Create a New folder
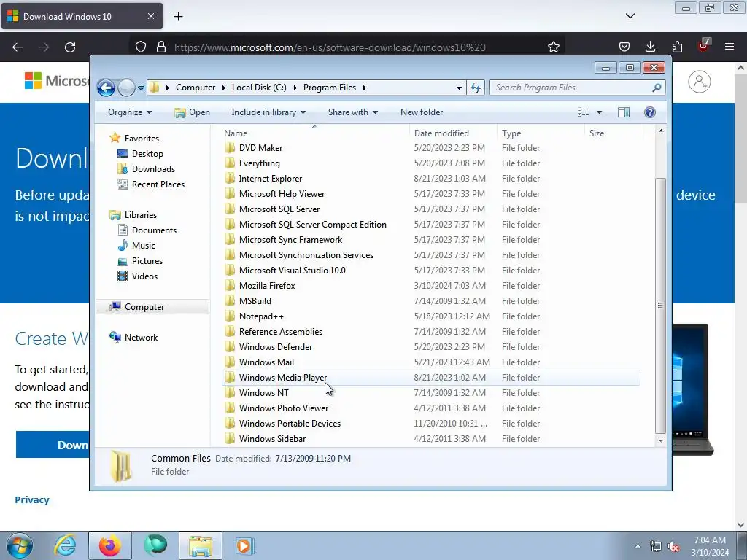Image resolution: width=747 pixels, height=560 pixels. coord(422,112)
